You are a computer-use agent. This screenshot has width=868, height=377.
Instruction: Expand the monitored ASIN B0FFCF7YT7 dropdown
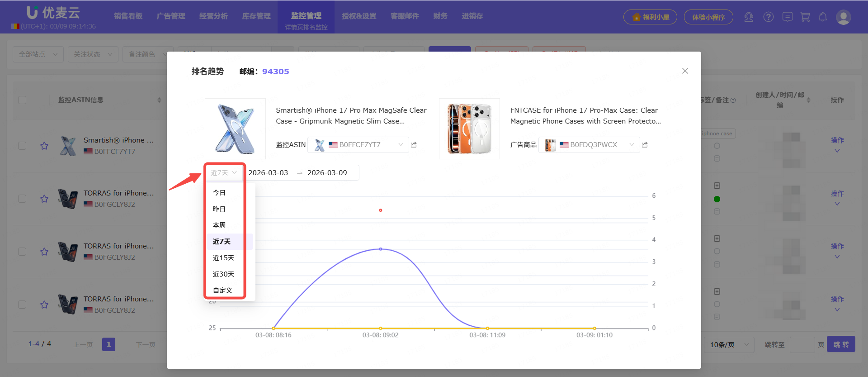[x=400, y=145]
